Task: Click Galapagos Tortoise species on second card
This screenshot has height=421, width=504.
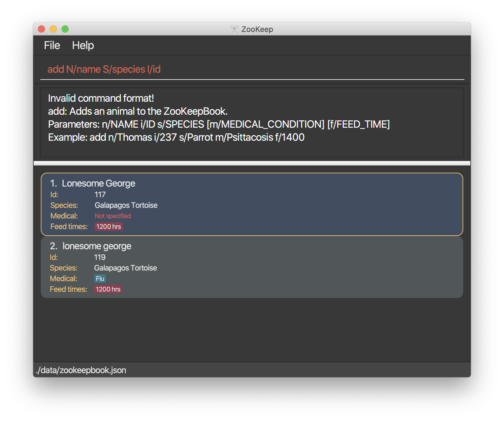Action: click(125, 268)
